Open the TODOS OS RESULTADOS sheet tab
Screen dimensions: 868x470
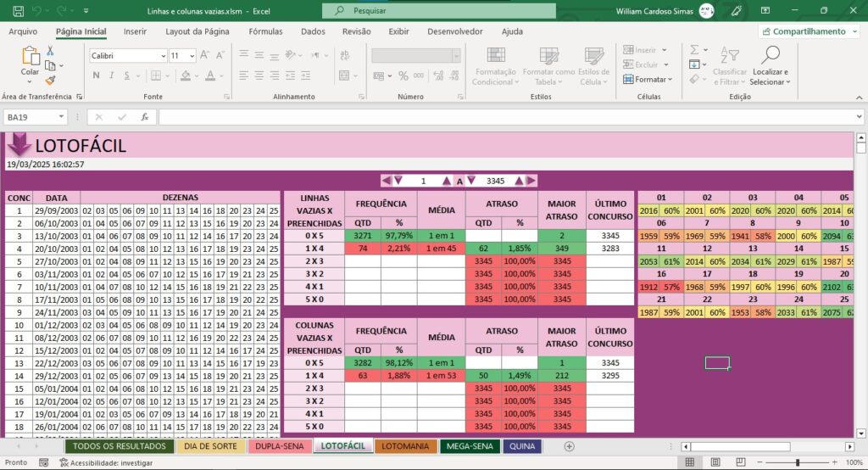point(119,446)
